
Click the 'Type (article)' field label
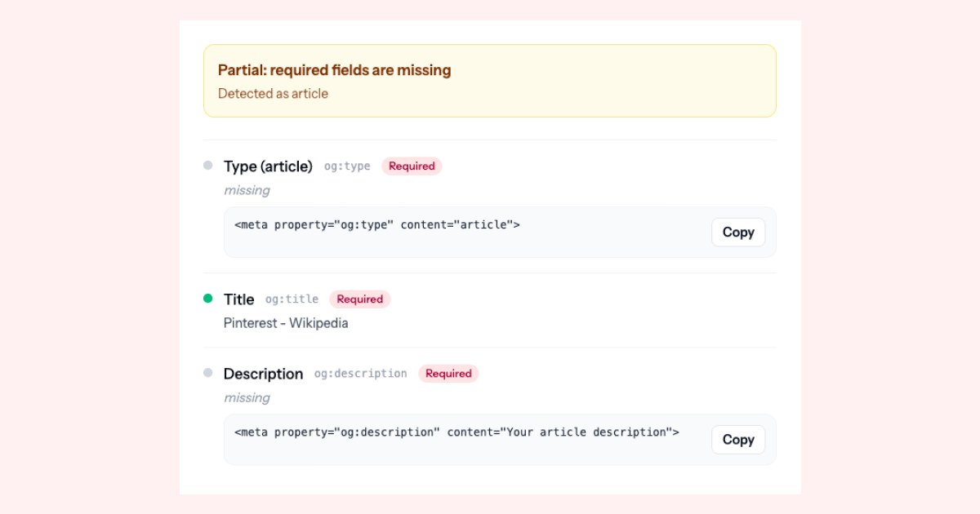click(268, 166)
